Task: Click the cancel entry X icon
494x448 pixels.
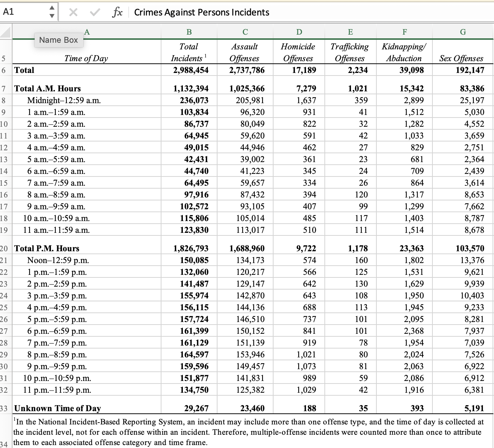Action: (73, 13)
